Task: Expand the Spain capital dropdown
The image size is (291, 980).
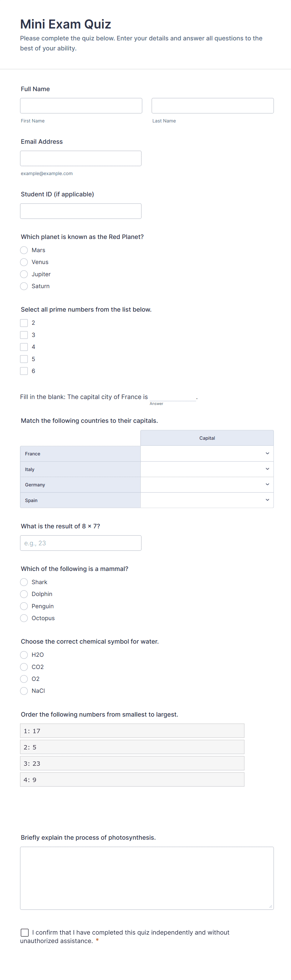Action: (207, 500)
